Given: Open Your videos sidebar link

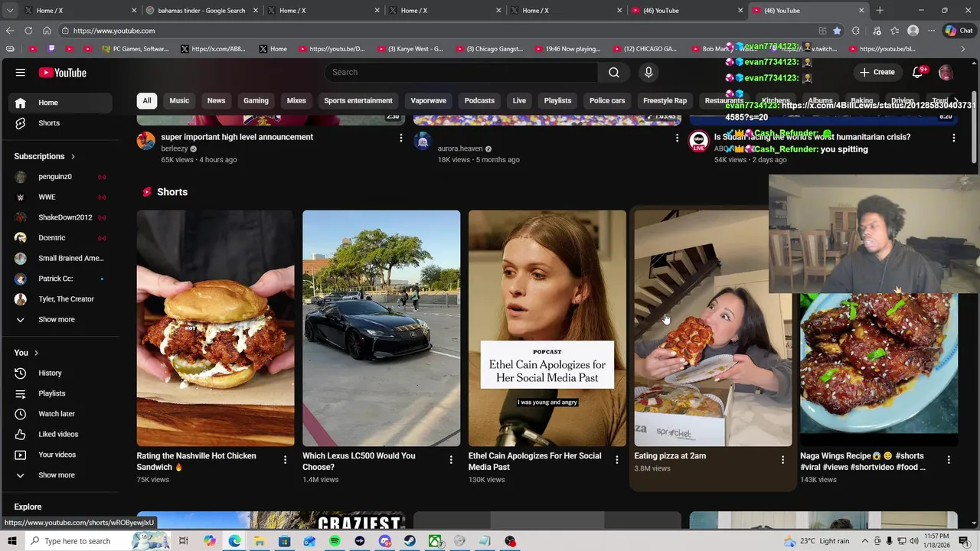Looking at the screenshot, I should tap(61, 455).
